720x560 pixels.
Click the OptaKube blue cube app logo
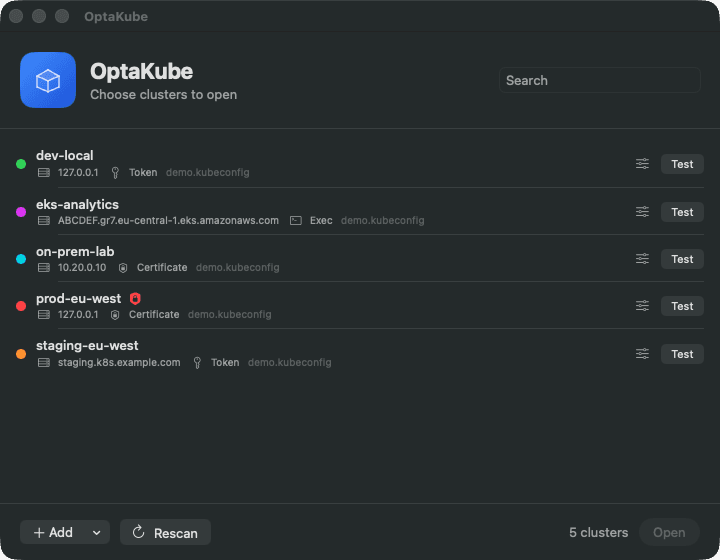coord(48,80)
